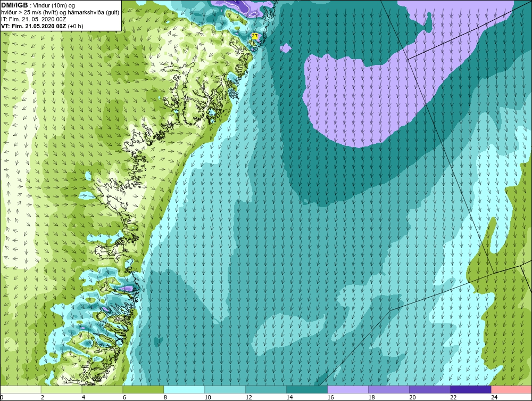Image resolution: width=532 pixels, height=401 pixels.
Task: Click the 18–20 m/s purple legend swatch
Action: point(389,389)
